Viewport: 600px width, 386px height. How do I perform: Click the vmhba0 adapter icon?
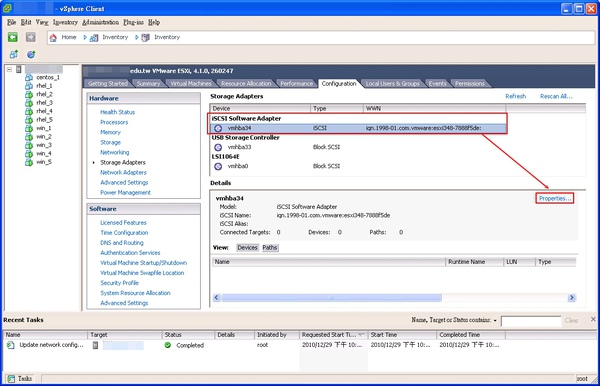218,166
